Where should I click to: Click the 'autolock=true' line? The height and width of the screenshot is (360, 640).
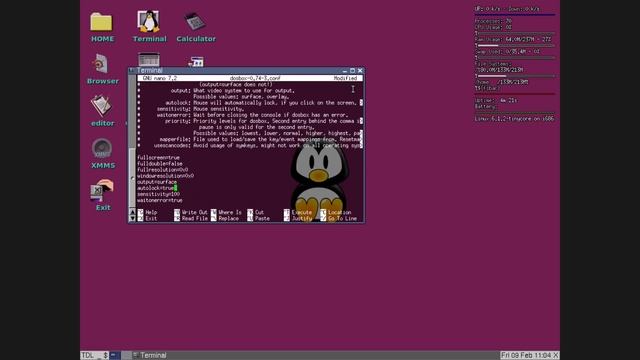point(156,188)
